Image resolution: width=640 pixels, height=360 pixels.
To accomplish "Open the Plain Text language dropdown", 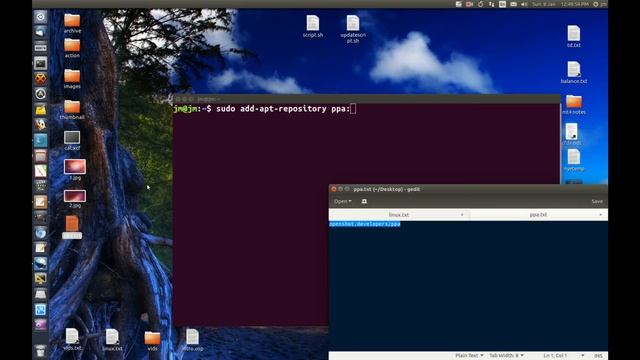I will pyautogui.click(x=469, y=356).
